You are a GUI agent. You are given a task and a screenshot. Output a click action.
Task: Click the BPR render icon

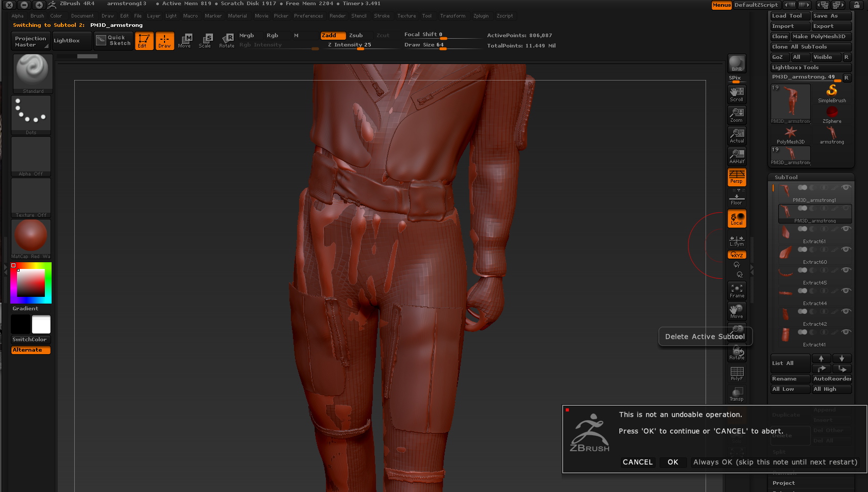coord(736,64)
